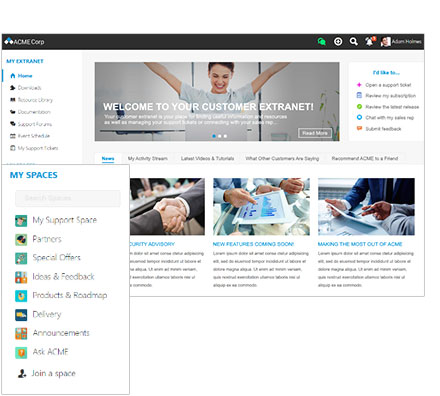Click the Announcements space icon
The height and width of the screenshot is (396, 440).
click(x=21, y=333)
